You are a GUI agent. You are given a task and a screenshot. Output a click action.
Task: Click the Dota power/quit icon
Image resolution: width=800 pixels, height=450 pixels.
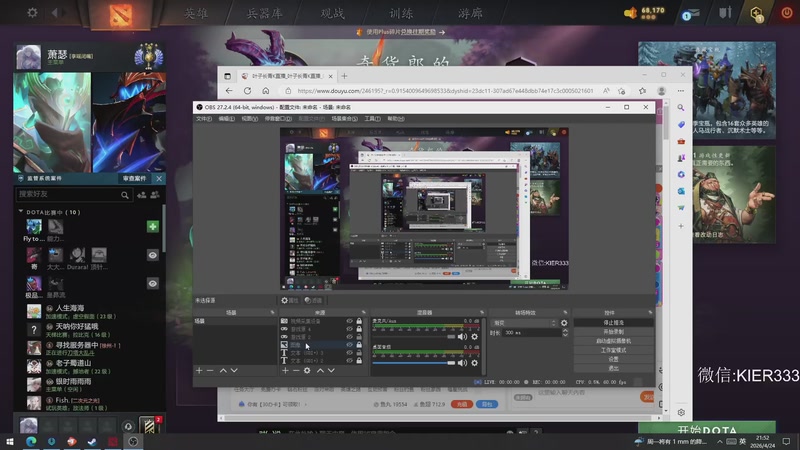[x=786, y=13]
